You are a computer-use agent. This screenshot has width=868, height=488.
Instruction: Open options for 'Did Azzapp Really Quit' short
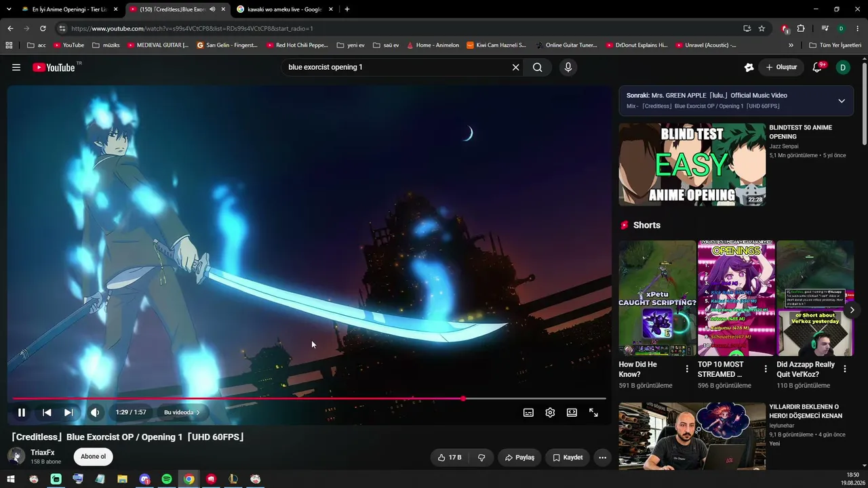(845, 369)
